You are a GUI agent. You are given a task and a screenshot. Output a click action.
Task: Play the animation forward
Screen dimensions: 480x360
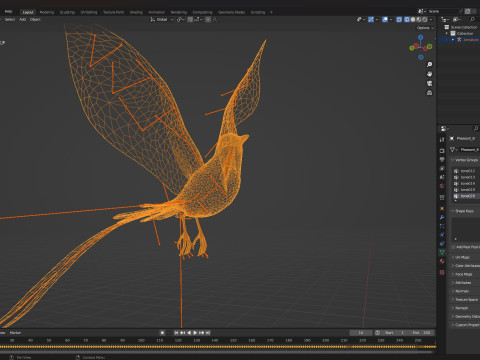click(x=195, y=333)
